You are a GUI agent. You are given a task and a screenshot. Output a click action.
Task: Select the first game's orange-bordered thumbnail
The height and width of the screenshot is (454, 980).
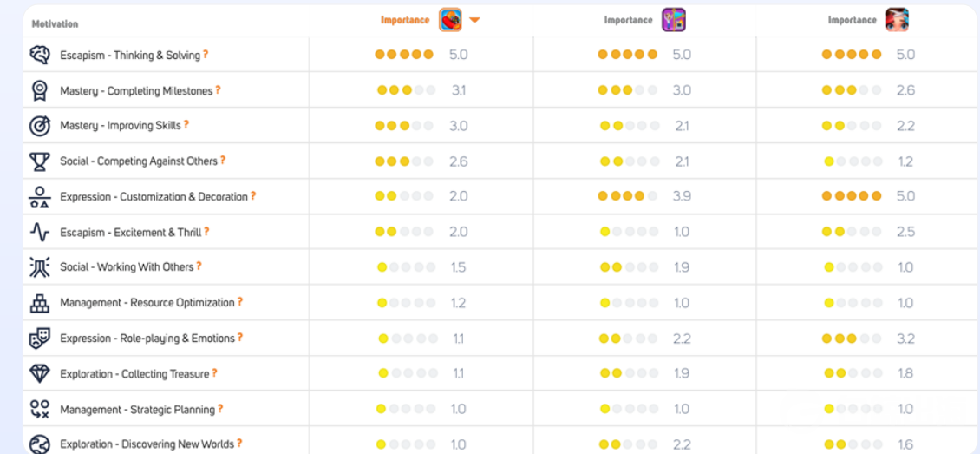(x=450, y=20)
